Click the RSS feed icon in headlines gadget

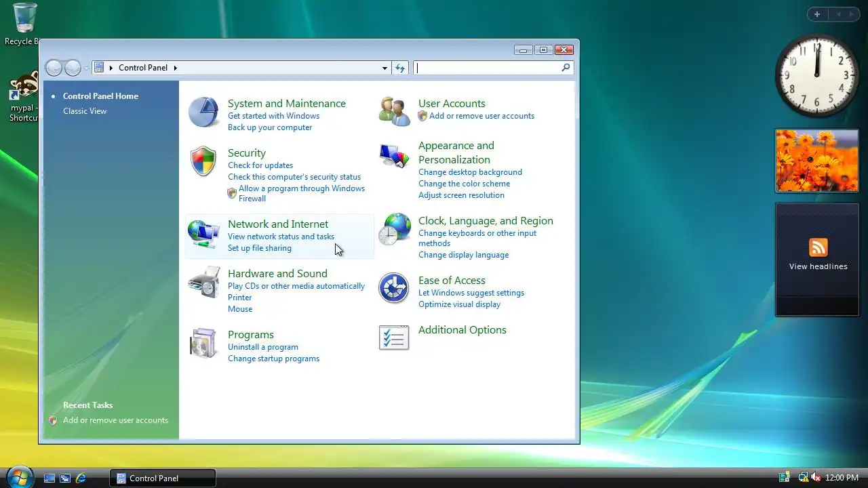coord(818,247)
